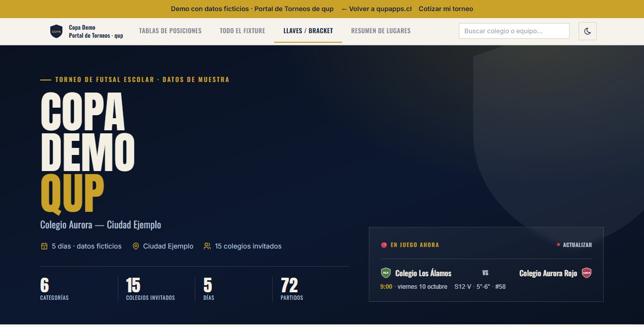Click the '5 Días' stat
The image size is (644, 327).
click(209, 289)
